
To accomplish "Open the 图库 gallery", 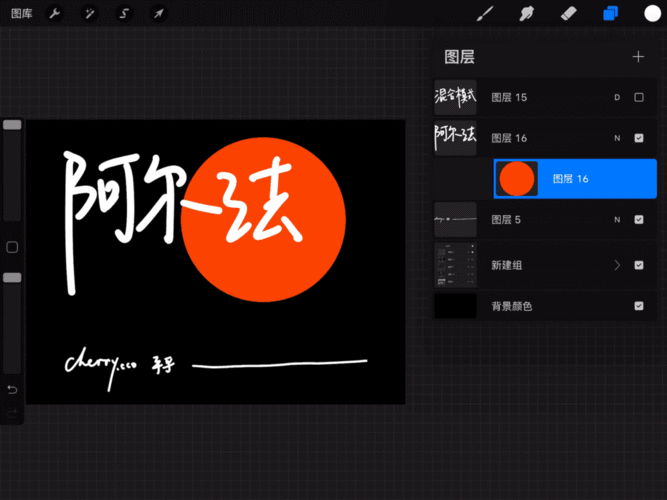I will pos(21,14).
